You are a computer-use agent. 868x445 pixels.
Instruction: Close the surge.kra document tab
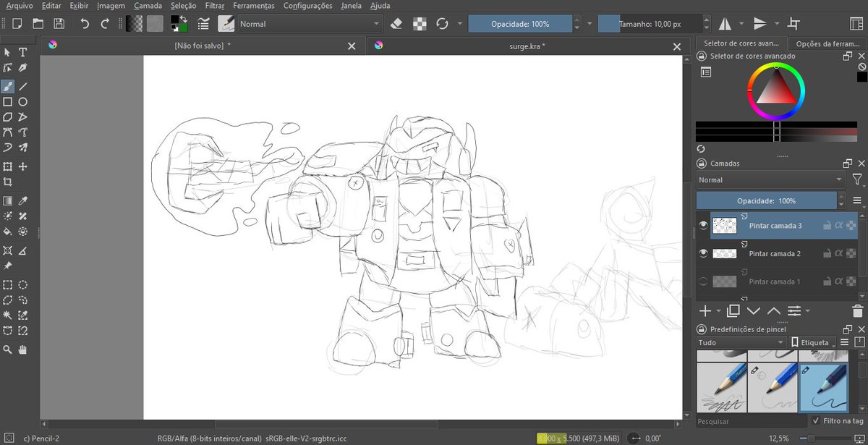pos(677,46)
